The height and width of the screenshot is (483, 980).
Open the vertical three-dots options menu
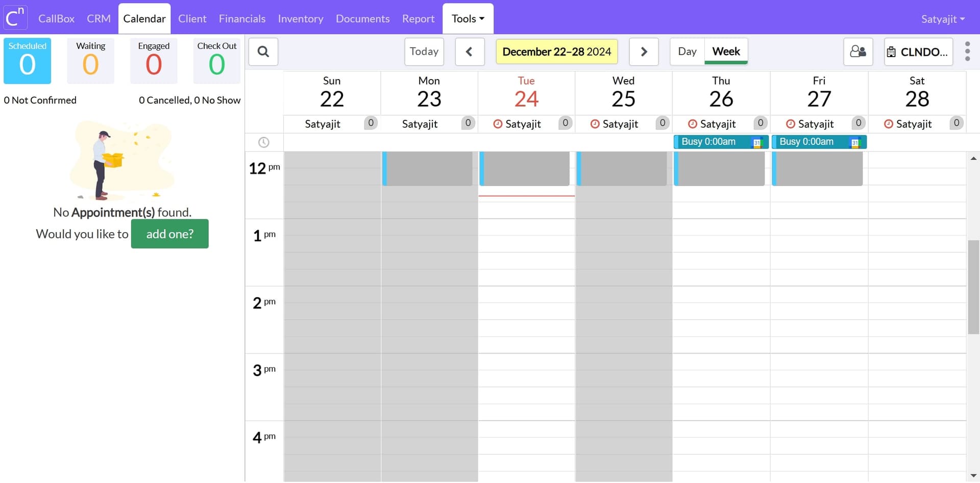pyautogui.click(x=967, y=52)
